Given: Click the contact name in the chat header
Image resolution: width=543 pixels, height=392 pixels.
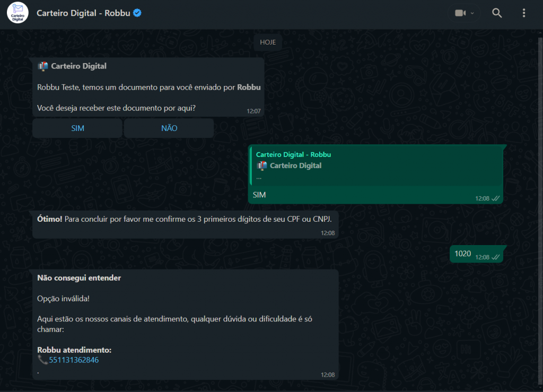Looking at the screenshot, I should 83,13.
